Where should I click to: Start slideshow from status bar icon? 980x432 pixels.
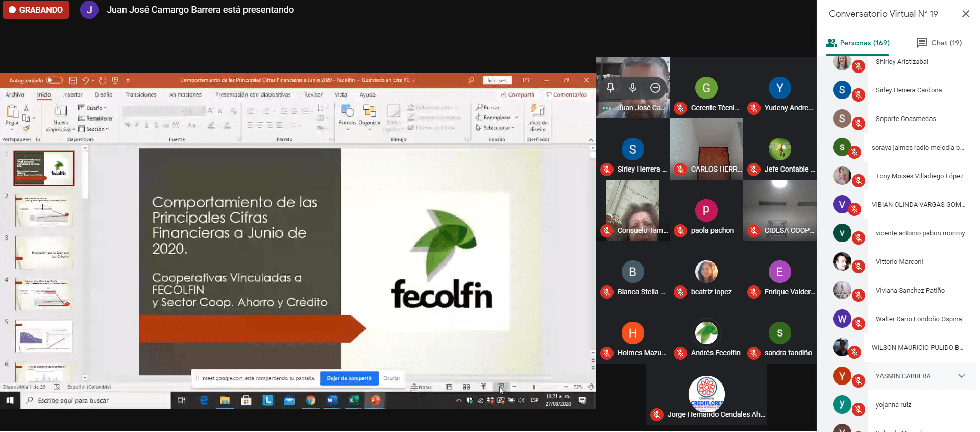[x=501, y=387]
